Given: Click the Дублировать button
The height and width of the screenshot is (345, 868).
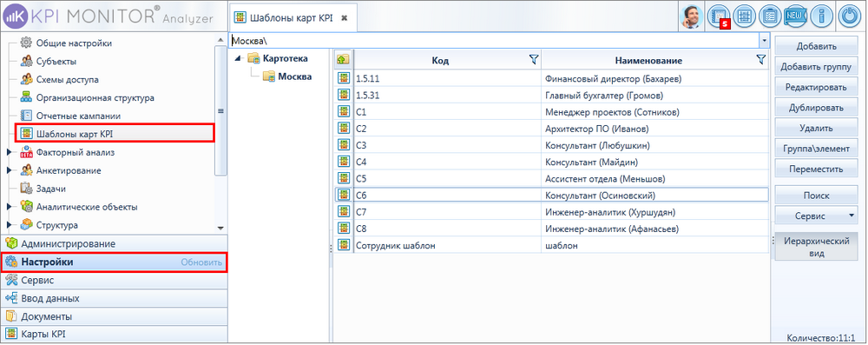Looking at the screenshot, I should click(816, 108).
